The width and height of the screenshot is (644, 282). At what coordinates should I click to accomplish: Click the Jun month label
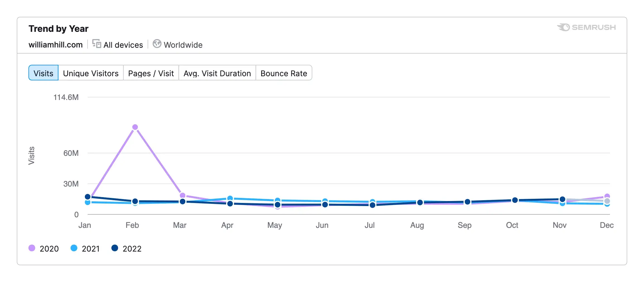(x=322, y=225)
